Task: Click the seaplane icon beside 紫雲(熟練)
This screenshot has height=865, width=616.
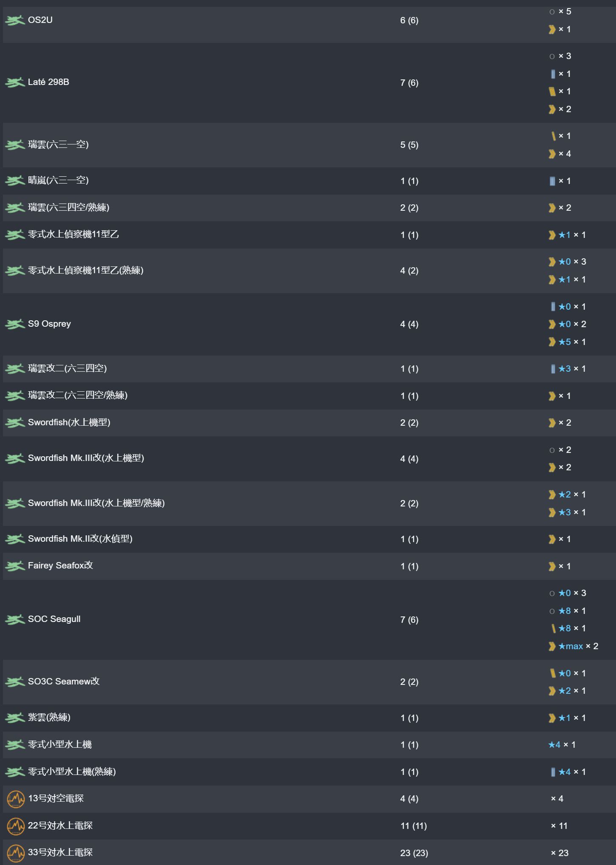Action: pos(15,718)
